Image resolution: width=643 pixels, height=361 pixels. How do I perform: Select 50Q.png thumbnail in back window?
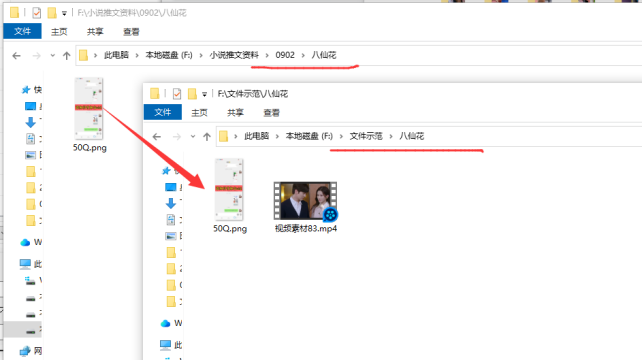pos(89,109)
